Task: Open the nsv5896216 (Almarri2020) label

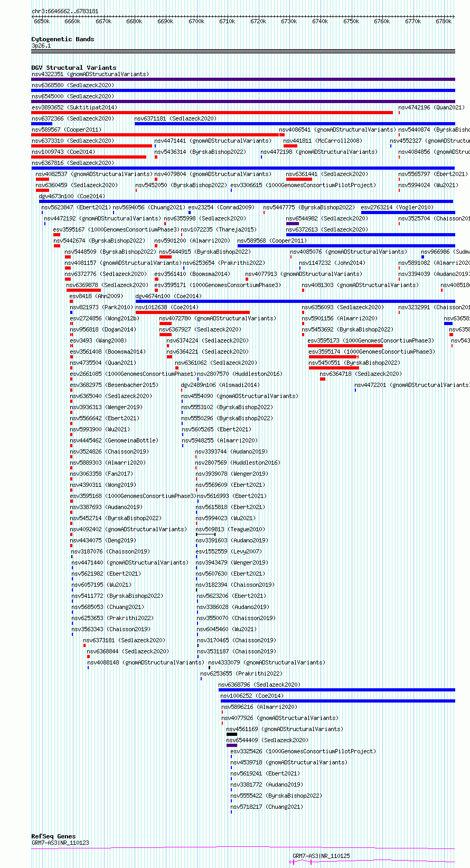Action: 259,707
